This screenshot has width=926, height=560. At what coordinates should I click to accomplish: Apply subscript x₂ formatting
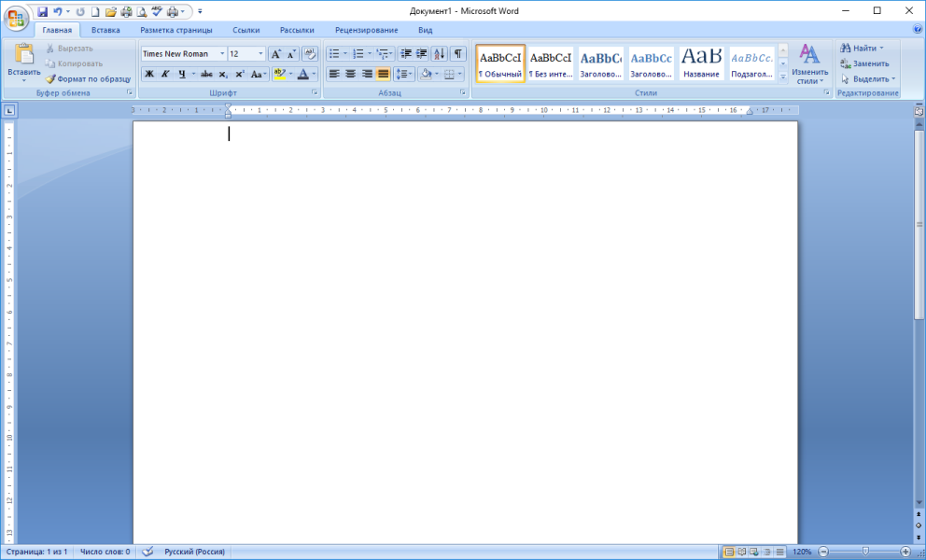click(x=223, y=74)
